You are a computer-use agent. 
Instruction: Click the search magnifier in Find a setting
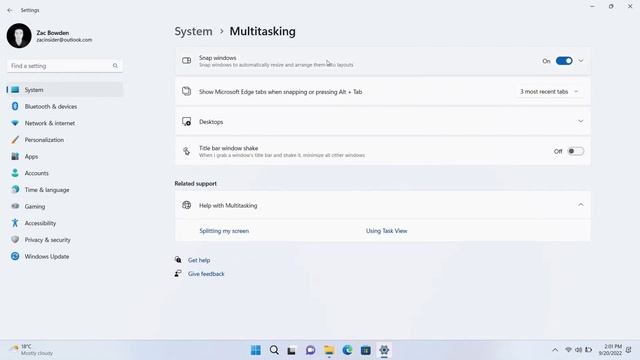[x=115, y=66]
